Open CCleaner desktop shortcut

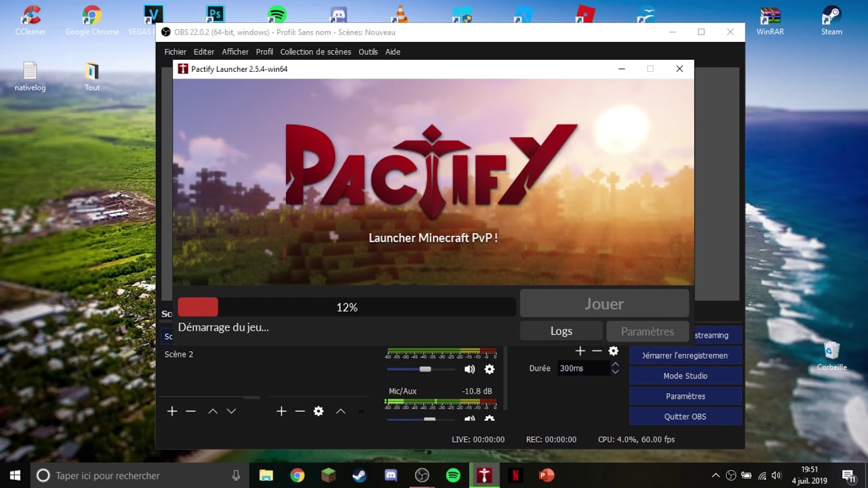29,20
